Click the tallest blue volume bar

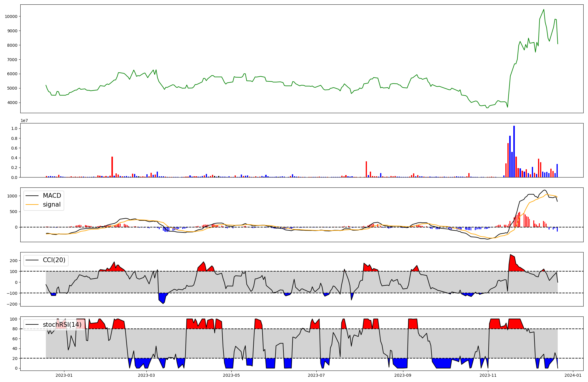514,151
